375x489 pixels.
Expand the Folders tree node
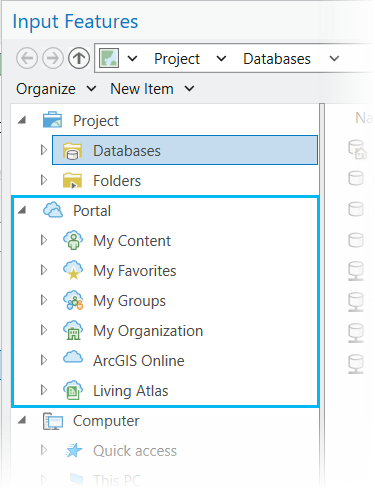click(x=44, y=180)
